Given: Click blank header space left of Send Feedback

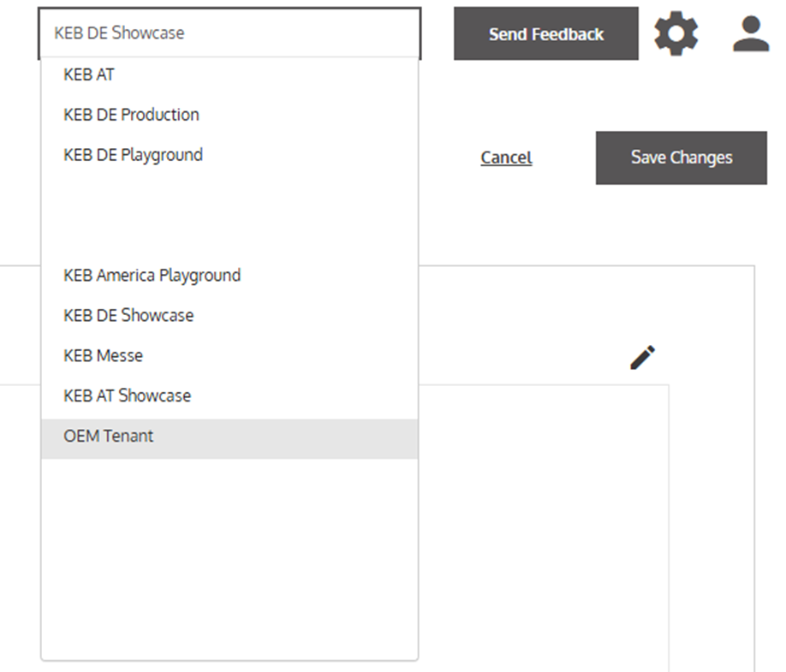Looking at the screenshot, I should pyautogui.click(x=437, y=34).
